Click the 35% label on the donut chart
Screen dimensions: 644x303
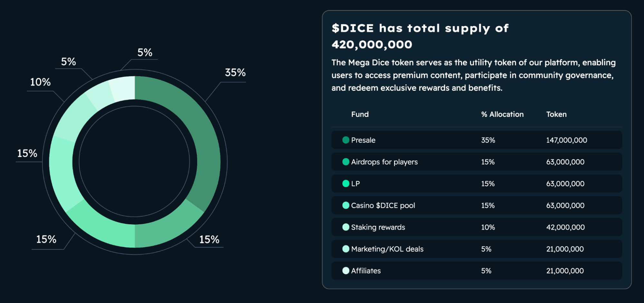(235, 73)
